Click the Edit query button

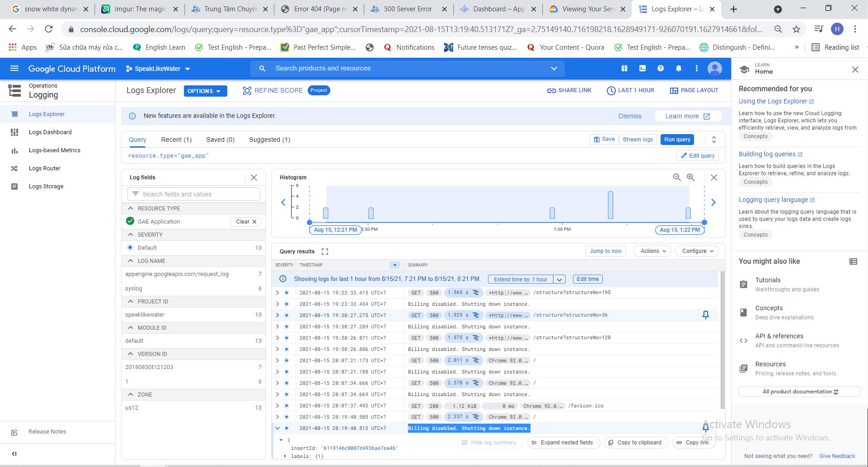pyautogui.click(x=698, y=156)
